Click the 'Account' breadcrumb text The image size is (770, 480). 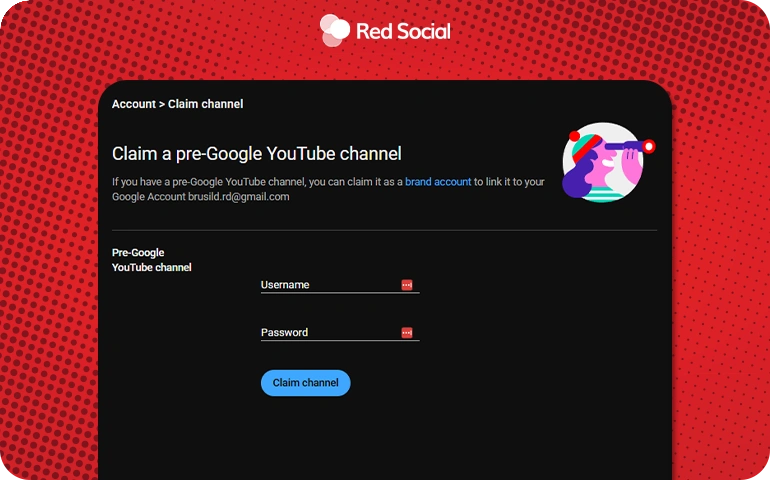click(134, 104)
